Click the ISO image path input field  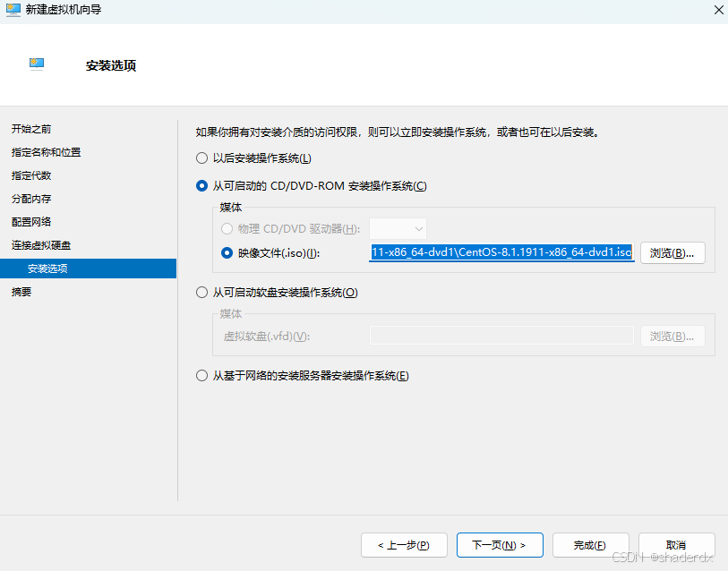501,252
